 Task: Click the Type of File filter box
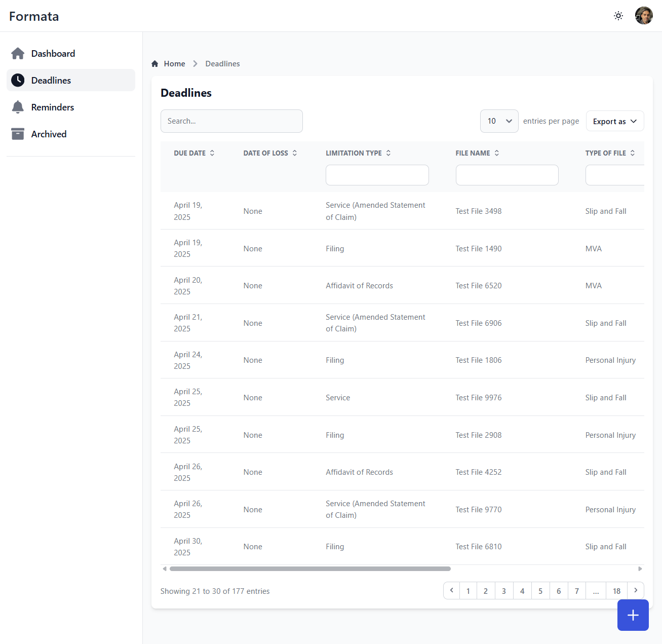coord(615,175)
